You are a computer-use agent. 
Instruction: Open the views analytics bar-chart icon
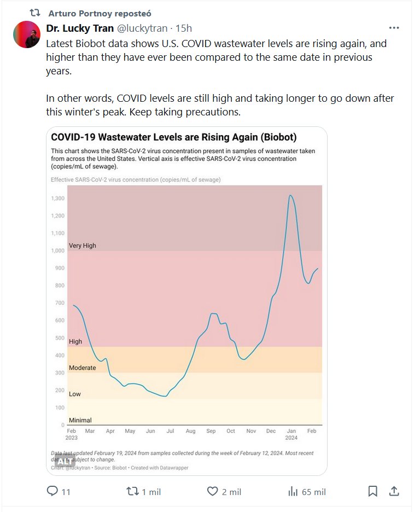coord(293,491)
